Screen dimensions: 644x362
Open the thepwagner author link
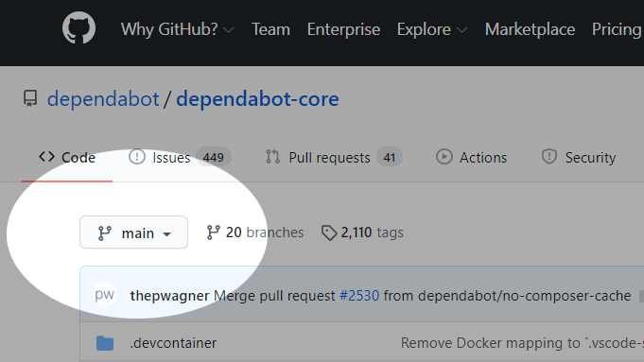(x=169, y=296)
